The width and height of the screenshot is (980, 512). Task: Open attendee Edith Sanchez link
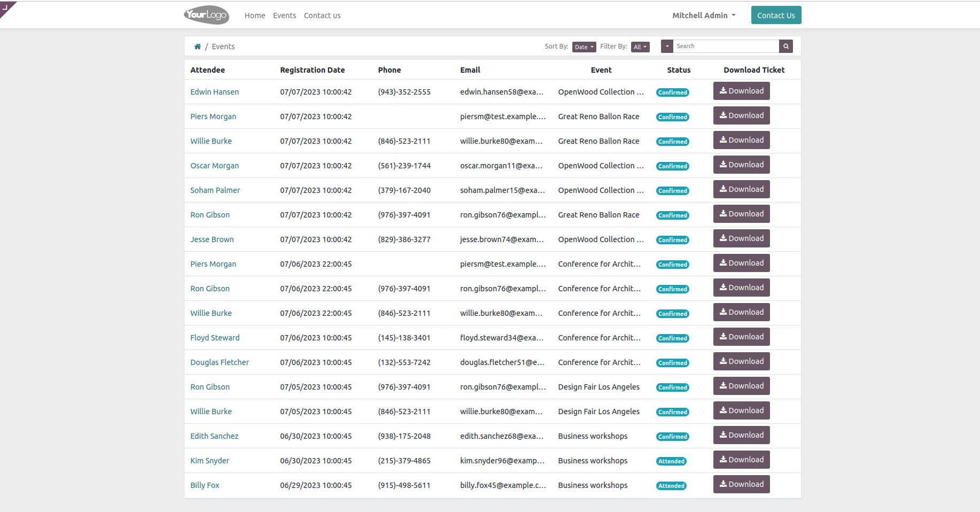pos(214,436)
